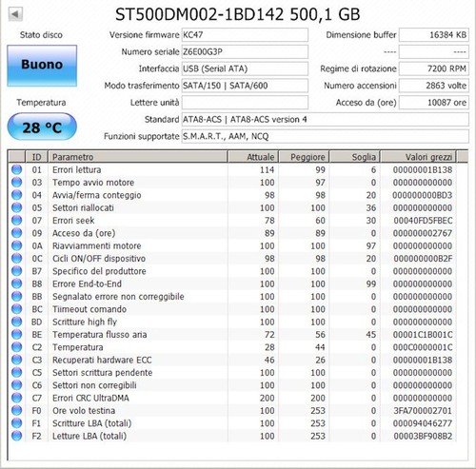Click the status icon for Avvia/ferma conteggio
The width and height of the screenshot is (476, 469).
click(16, 195)
